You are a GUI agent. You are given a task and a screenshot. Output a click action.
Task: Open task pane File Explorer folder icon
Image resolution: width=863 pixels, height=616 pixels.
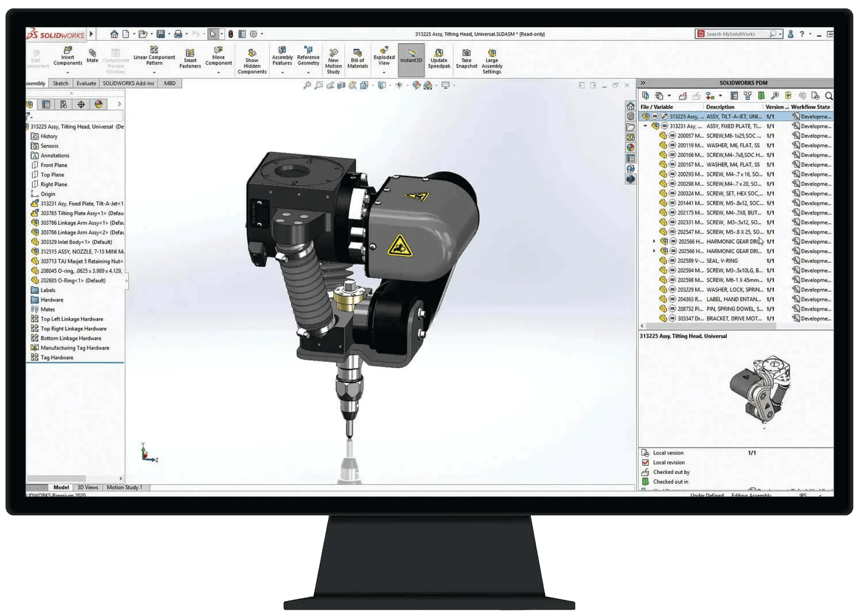pos(631,127)
